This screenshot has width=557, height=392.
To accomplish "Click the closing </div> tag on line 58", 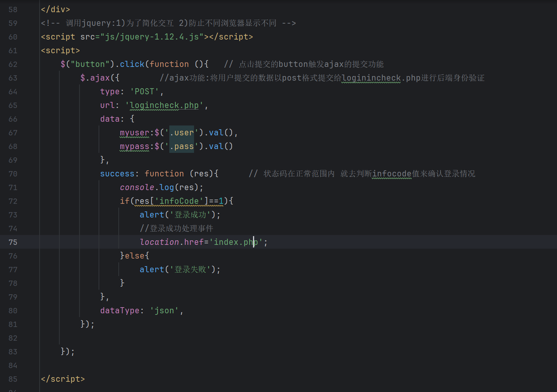I will [56, 10].
